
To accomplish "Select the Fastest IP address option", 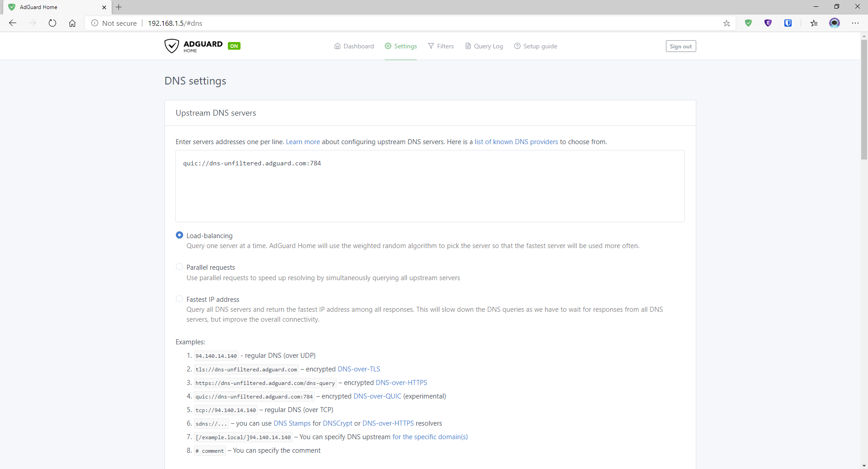I will pos(179,299).
